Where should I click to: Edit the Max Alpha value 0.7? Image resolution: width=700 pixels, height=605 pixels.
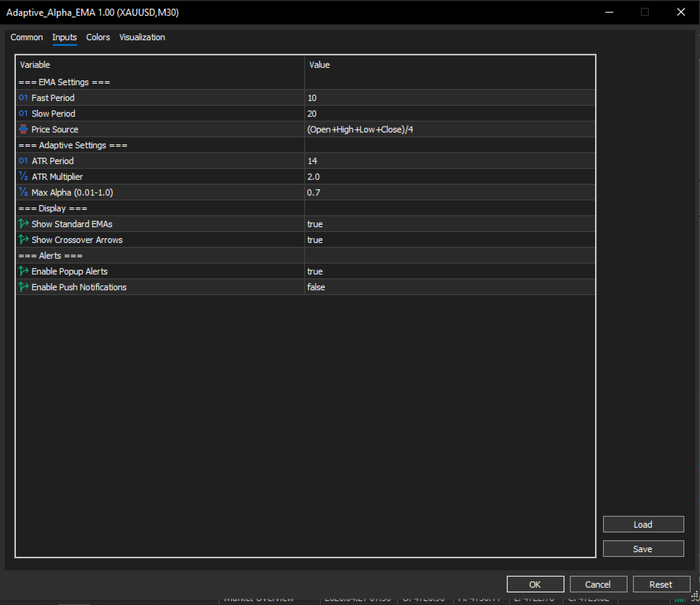click(x=450, y=192)
